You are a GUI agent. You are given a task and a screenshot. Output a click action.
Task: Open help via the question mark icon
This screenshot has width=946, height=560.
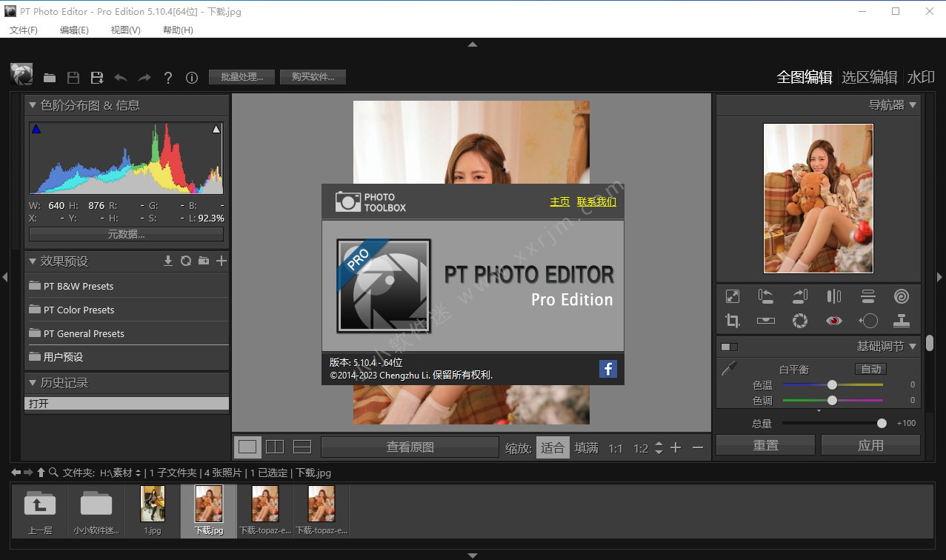point(168,77)
